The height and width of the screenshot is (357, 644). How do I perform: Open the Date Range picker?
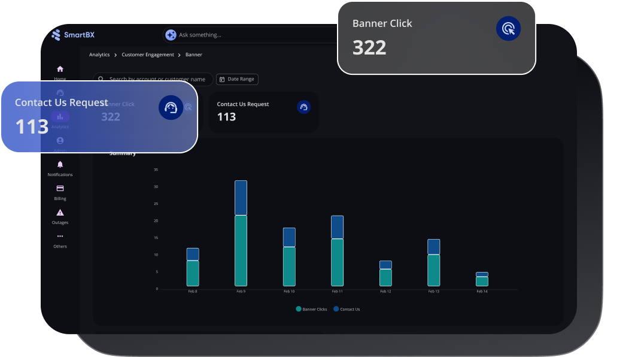(x=237, y=79)
